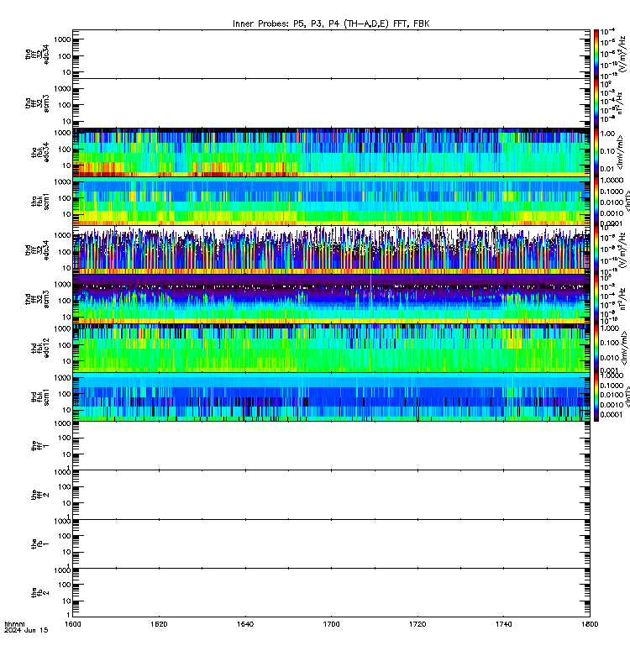
Task: Click the '10' y-axis tick of the fff 1 panel
Action: (x=66, y=454)
